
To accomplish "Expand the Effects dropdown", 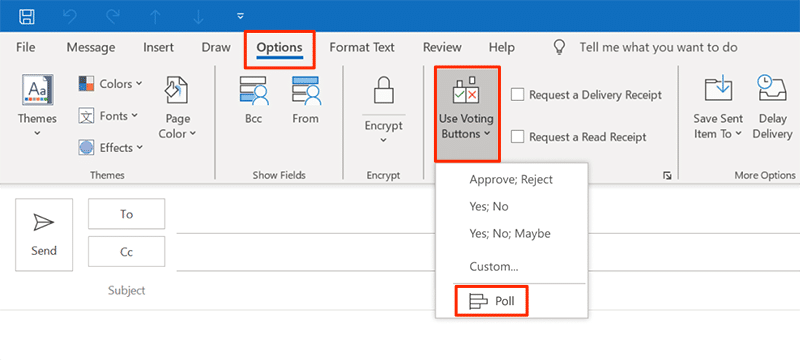I will coord(111,148).
